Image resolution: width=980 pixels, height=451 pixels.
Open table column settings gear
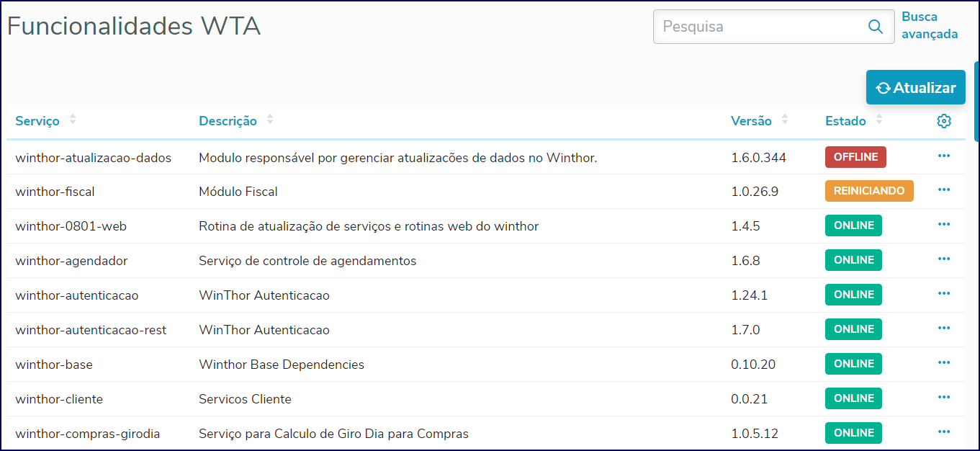(x=944, y=121)
